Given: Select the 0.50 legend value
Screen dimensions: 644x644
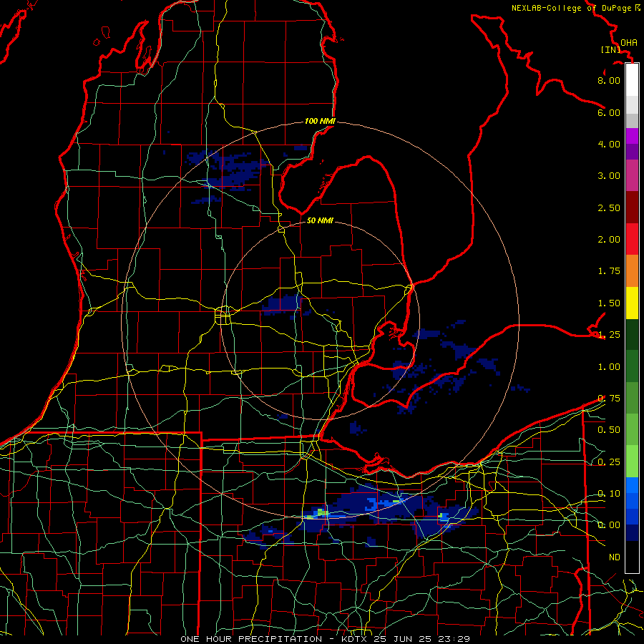Looking at the screenshot, I should (x=609, y=430).
